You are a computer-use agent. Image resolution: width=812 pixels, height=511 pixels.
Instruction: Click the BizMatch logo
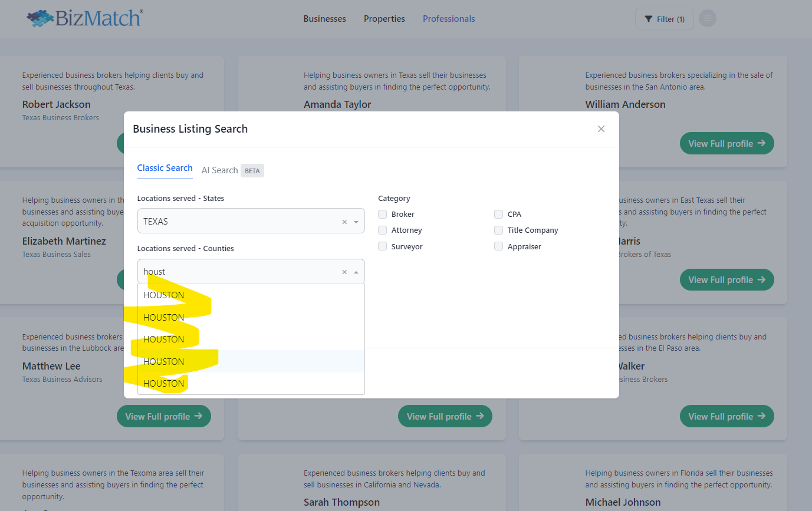84,18
